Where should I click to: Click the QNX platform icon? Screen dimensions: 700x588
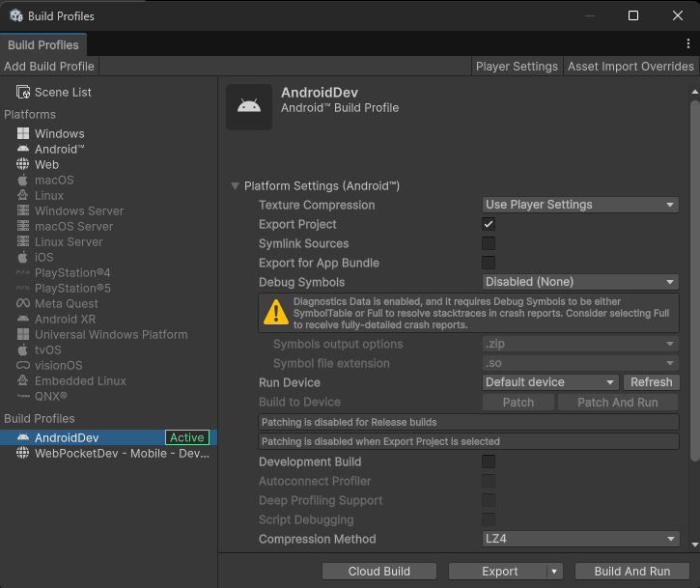[x=23, y=396]
